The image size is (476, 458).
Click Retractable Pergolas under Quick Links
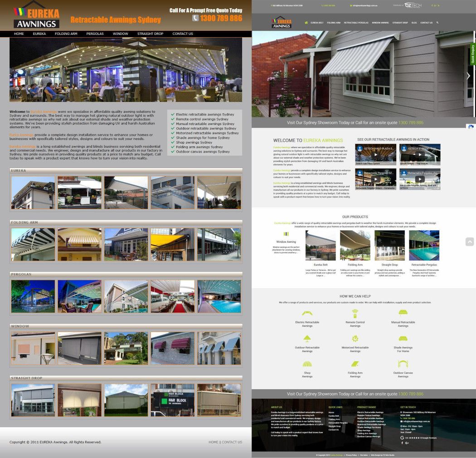coord(338,423)
